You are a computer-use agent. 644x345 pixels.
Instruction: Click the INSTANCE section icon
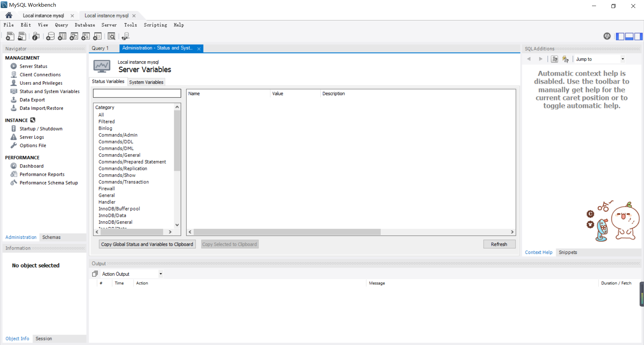(33, 120)
